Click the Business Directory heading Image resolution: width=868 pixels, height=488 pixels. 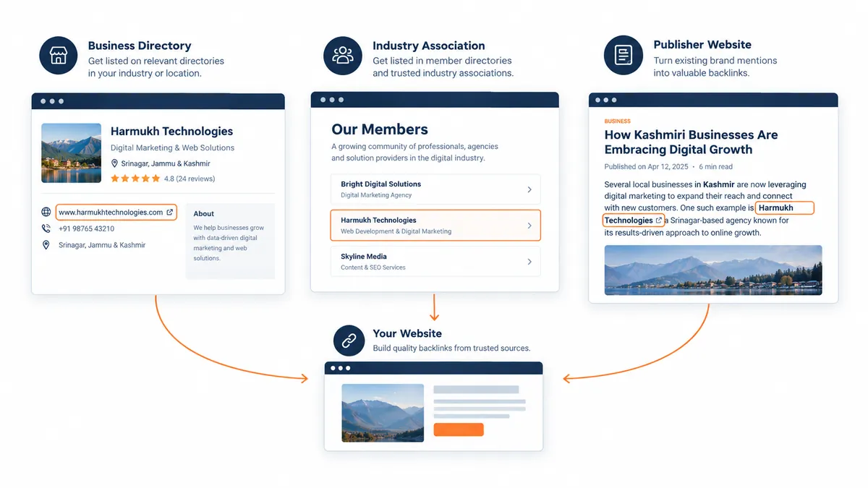click(140, 46)
